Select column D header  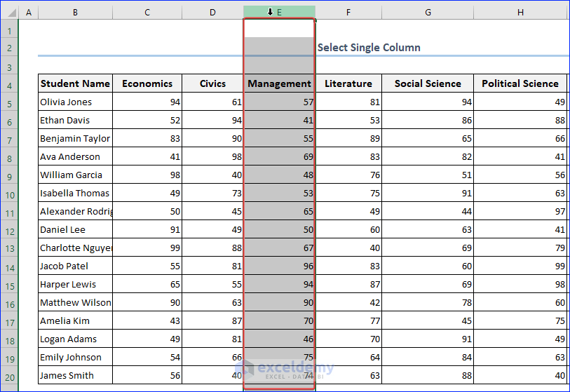(x=212, y=13)
